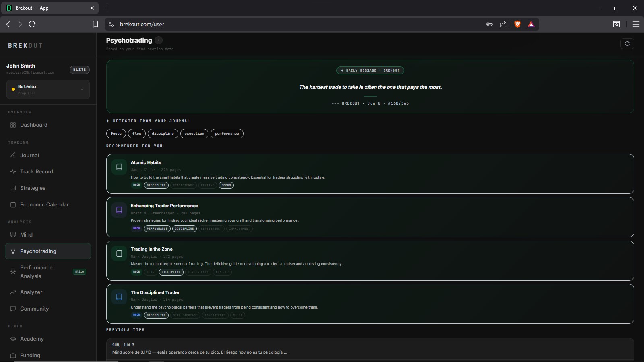Click the Track Record pulse icon
This screenshot has width=644, height=362.
(x=13, y=172)
